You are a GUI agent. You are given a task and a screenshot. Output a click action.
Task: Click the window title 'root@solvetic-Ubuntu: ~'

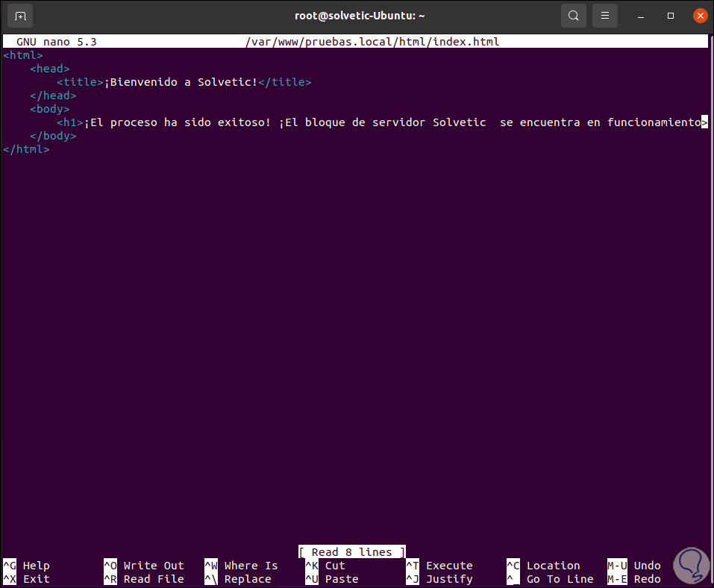click(360, 16)
